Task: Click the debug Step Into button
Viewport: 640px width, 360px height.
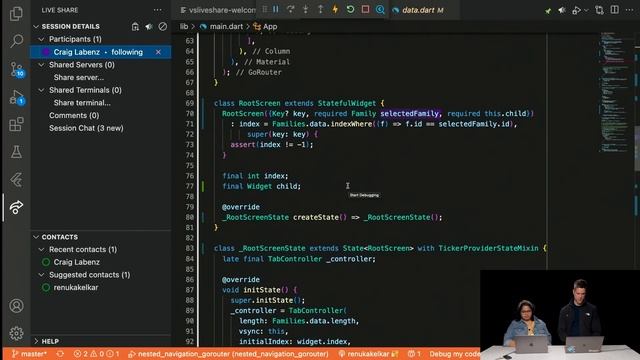Action: click(x=306, y=9)
